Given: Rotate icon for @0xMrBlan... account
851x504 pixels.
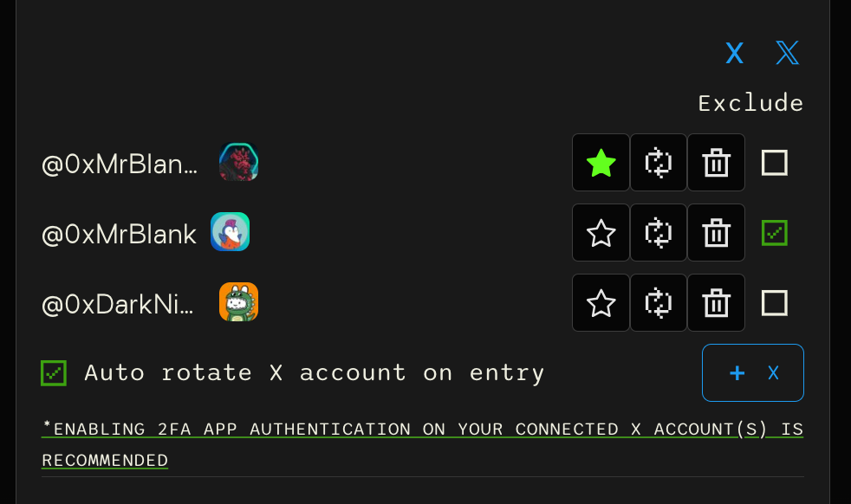Looking at the screenshot, I should (x=659, y=163).
